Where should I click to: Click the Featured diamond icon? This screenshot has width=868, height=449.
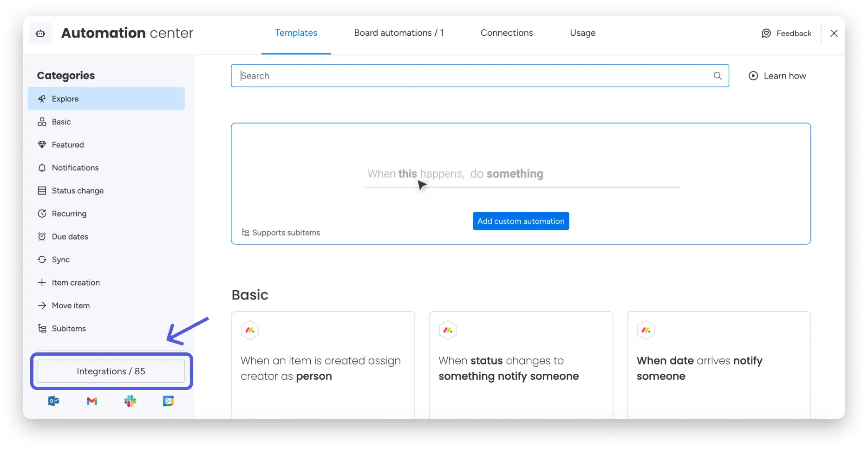pyautogui.click(x=42, y=145)
